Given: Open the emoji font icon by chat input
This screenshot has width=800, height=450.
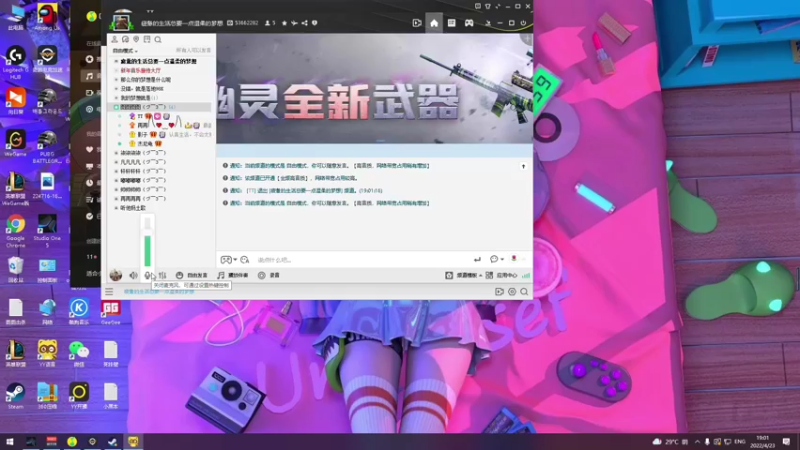Looking at the screenshot, I should click(245, 260).
